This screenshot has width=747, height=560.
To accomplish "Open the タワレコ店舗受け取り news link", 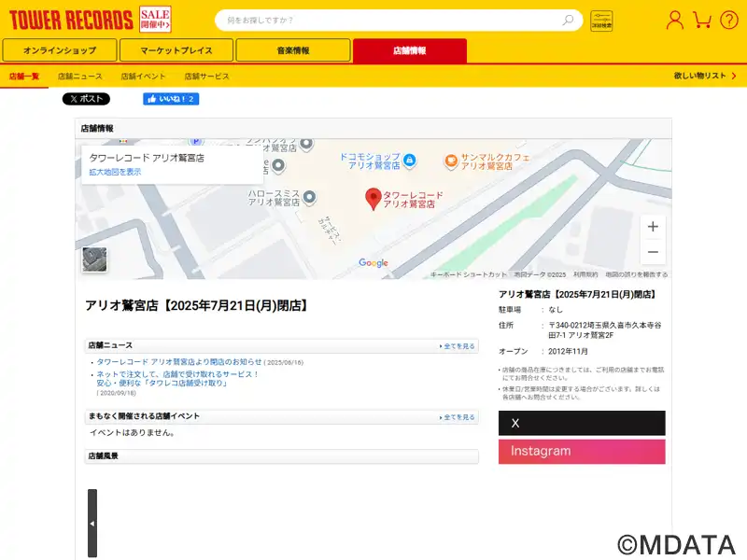I will click(x=176, y=379).
